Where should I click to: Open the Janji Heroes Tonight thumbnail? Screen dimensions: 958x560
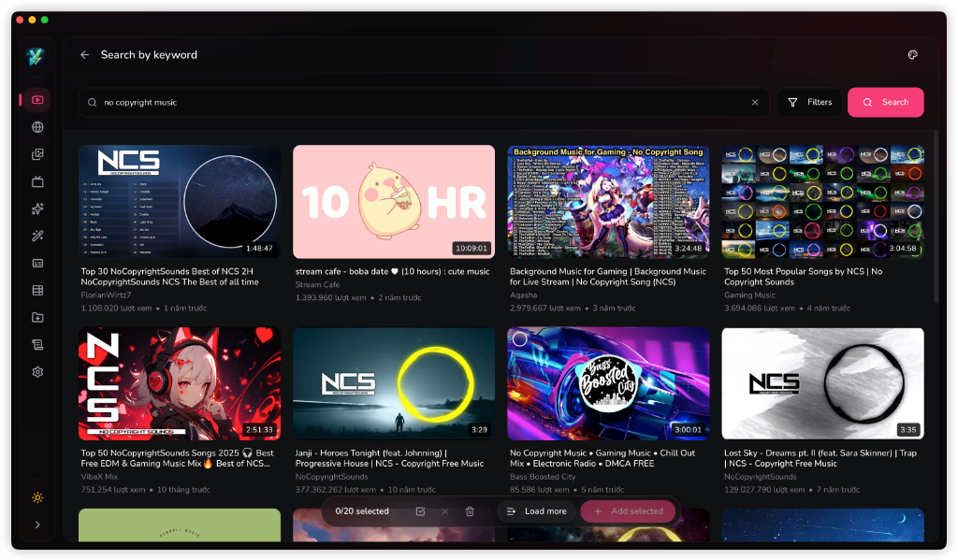coord(394,383)
